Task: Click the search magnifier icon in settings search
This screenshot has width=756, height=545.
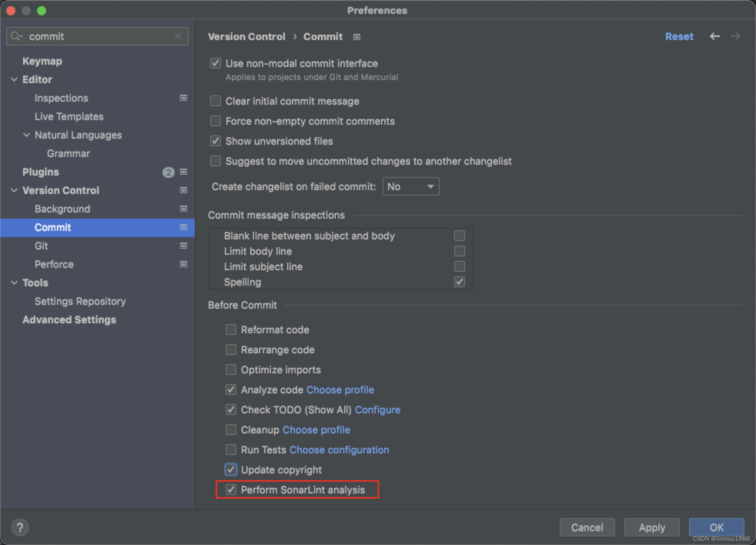Action: [17, 36]
